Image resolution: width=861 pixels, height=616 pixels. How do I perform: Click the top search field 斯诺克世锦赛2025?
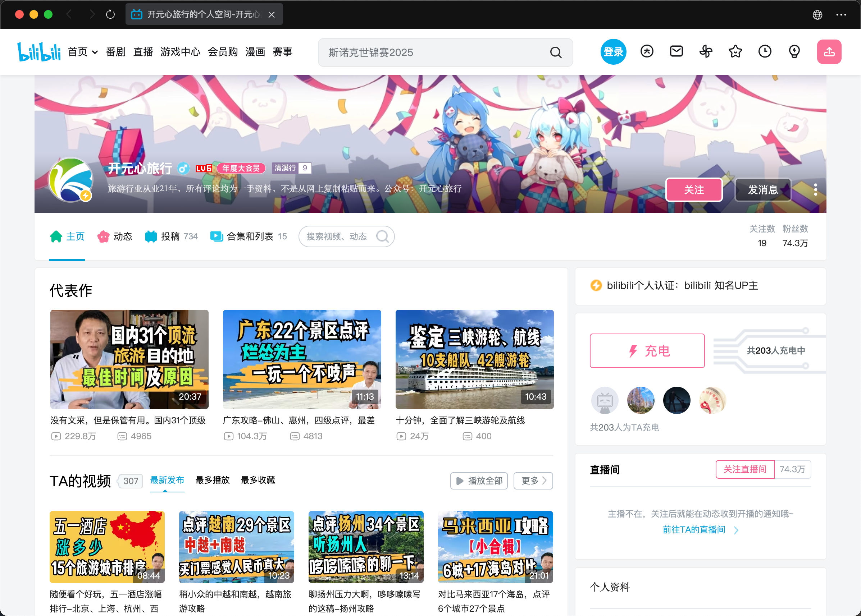coord(445,52)
